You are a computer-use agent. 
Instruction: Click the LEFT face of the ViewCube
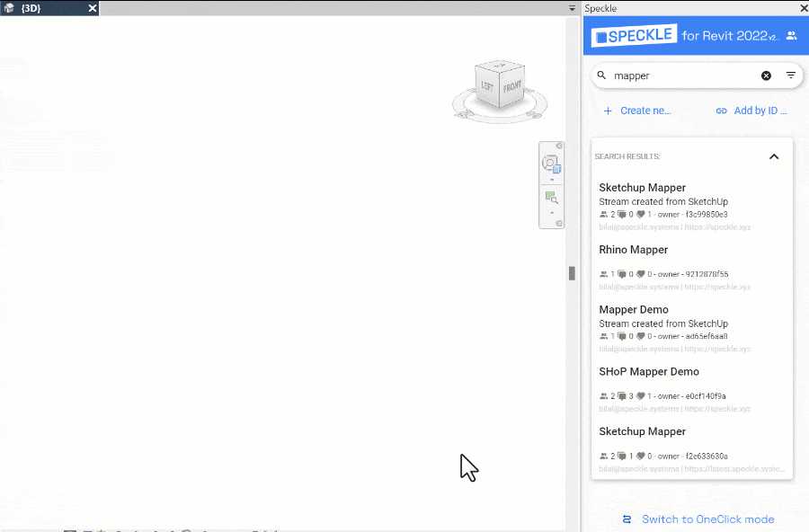coord(487,86)
